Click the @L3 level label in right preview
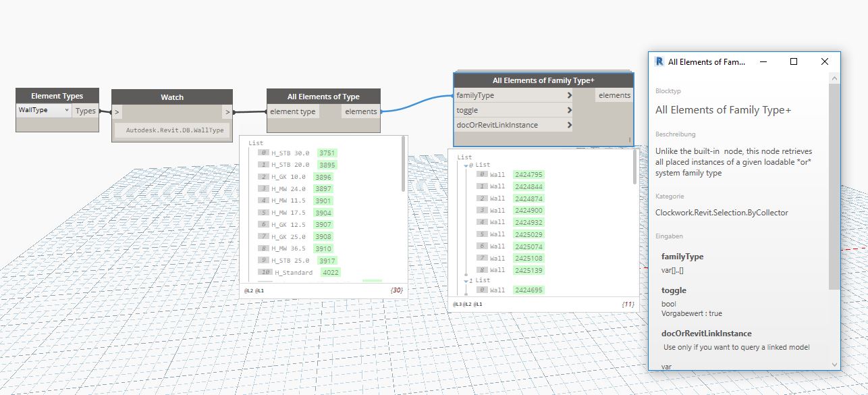 [457, 304]
